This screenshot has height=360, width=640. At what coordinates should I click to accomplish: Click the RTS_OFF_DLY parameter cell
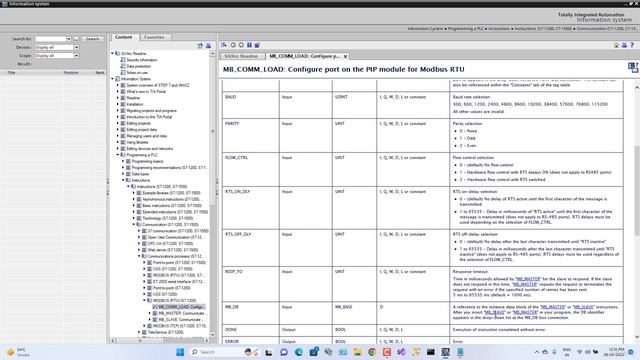(251, 248)
